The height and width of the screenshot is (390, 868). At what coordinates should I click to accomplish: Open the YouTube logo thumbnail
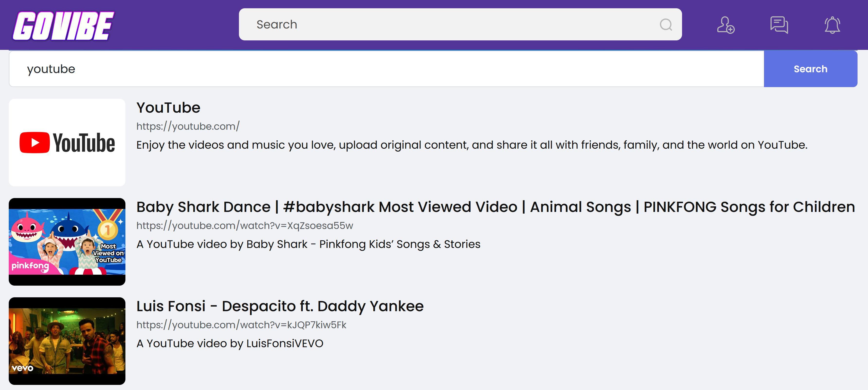67,142
